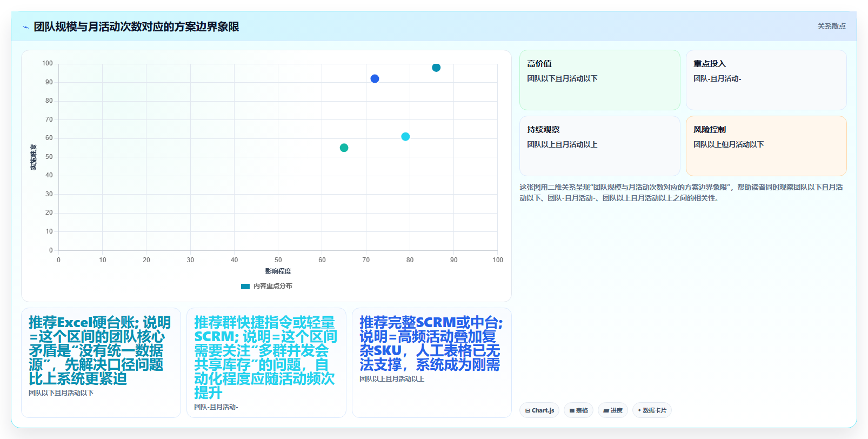
Task: Click the 团队以上但月活动以下 subtitle text
Action: point(729,144)
